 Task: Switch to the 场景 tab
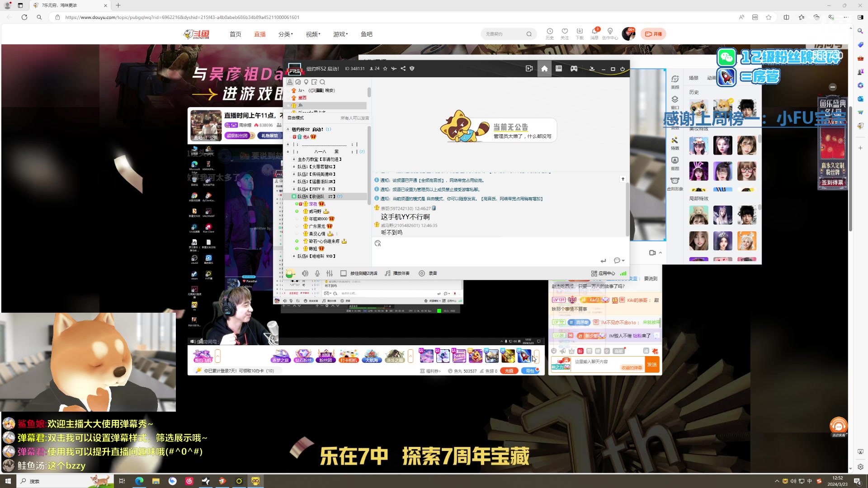693,78
